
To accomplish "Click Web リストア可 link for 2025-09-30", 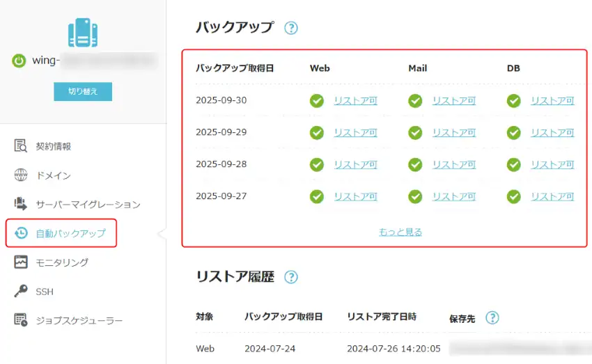I will tap(355, 101).
